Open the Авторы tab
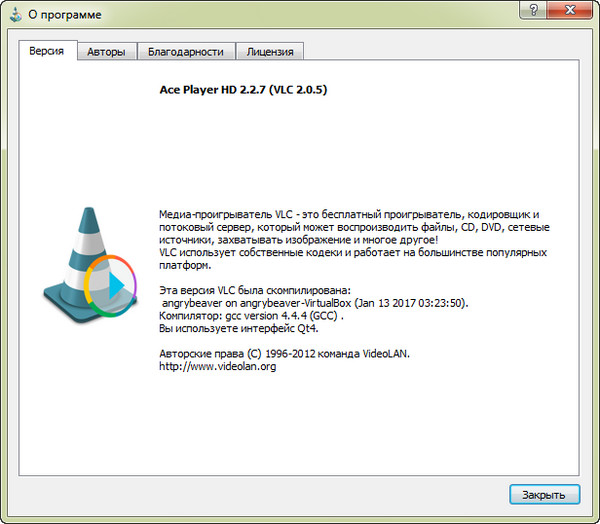 point(106,51)
